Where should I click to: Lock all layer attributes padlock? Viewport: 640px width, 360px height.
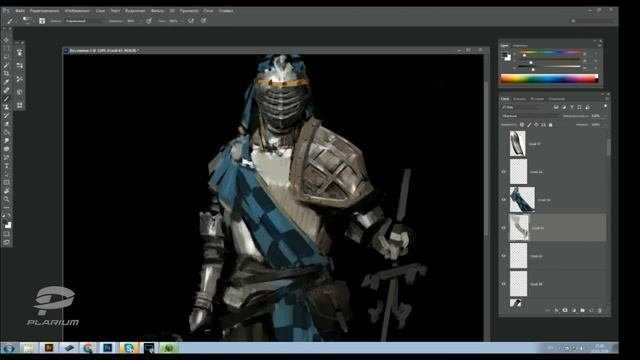(x=551, y=124)
